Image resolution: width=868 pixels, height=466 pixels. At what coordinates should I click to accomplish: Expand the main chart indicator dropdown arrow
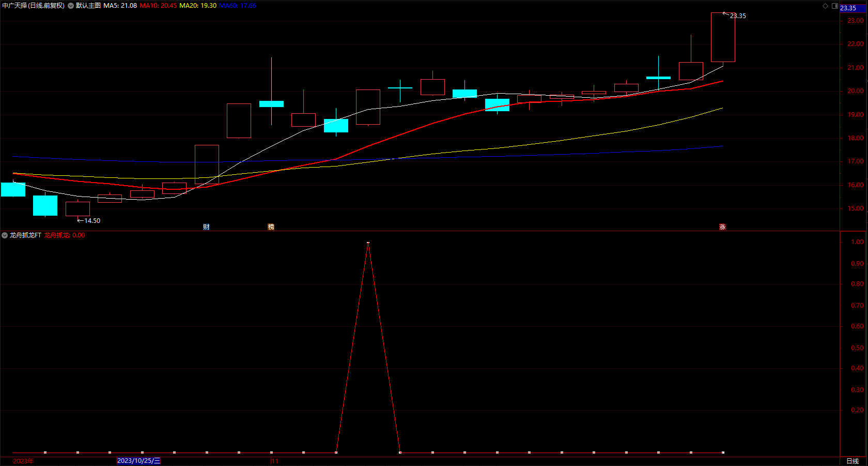(x=71, y=6)
